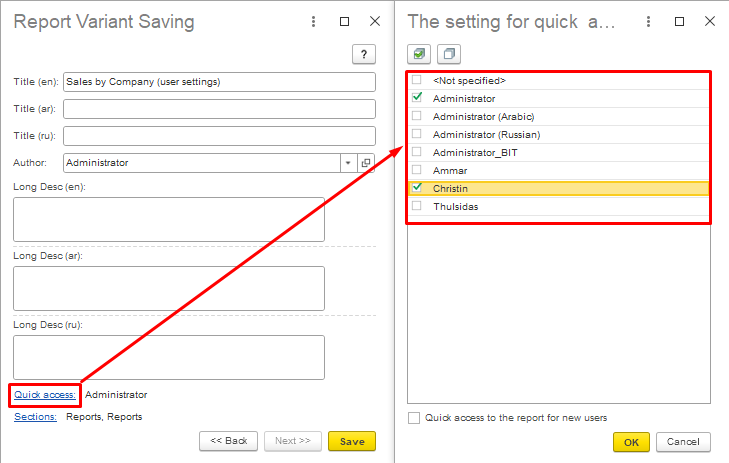This screenshot has height=463, width=729.
Task: Click the help question mark button
Action: [363, 55]
